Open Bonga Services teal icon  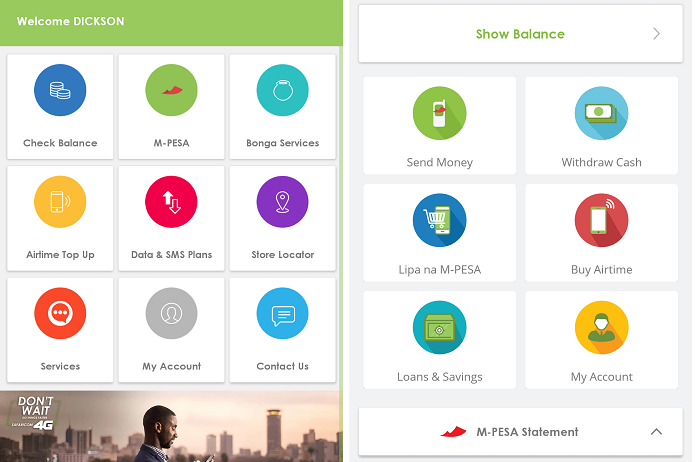282,90
